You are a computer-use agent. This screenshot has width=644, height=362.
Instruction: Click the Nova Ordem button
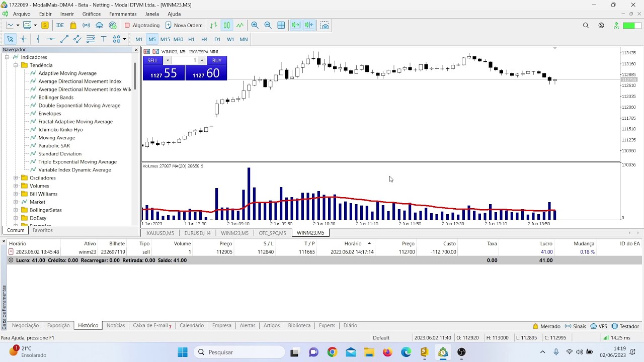184,25
